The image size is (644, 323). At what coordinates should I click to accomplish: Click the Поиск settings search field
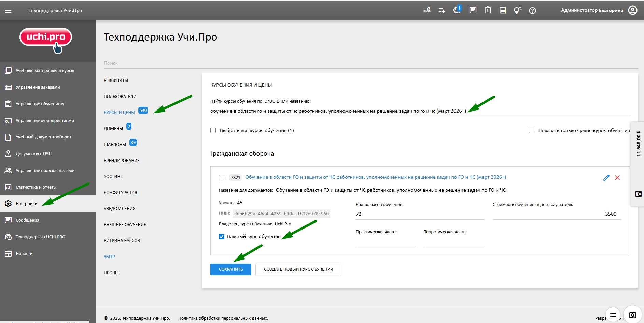(x=370, y=63)
